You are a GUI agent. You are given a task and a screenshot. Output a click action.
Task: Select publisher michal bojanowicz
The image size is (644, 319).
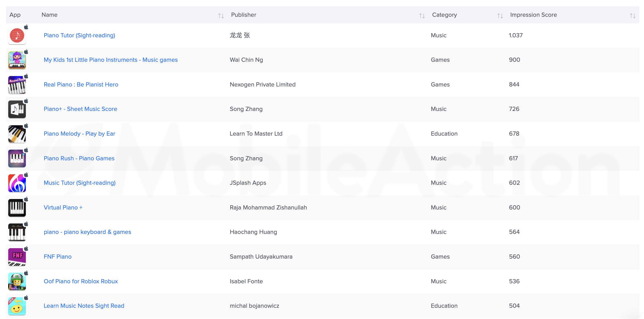pyautogui.click(x=254, y=306)
